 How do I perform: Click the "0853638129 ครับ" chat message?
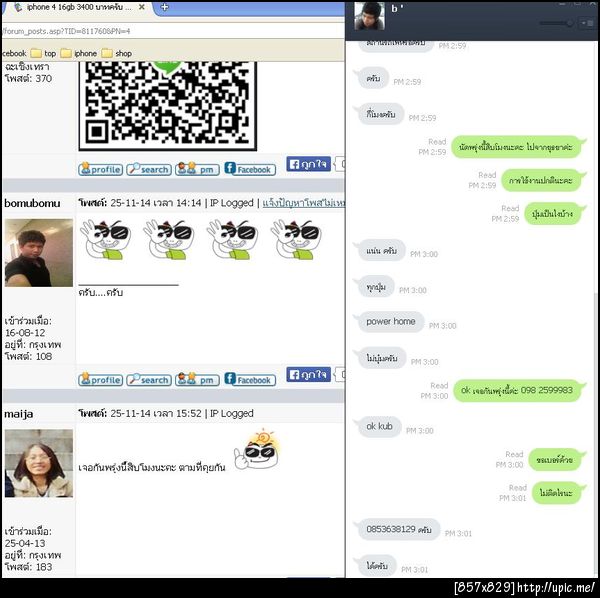[399, 529]
